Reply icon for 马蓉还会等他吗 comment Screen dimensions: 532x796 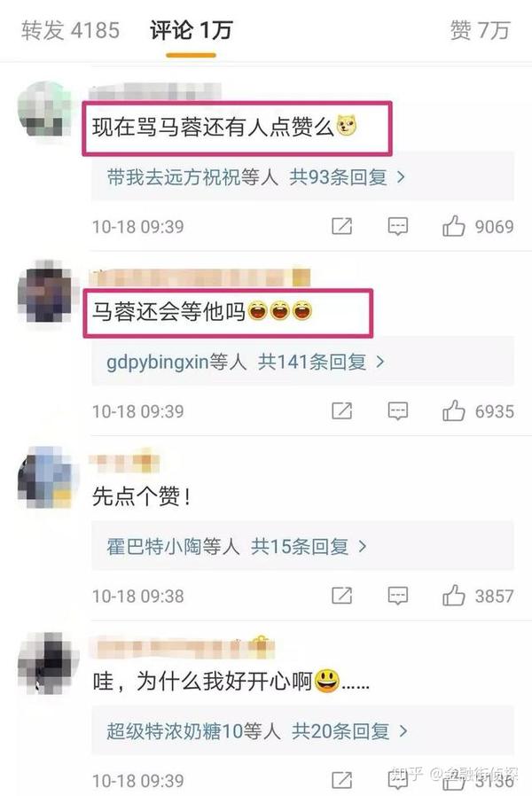(397, 411)
